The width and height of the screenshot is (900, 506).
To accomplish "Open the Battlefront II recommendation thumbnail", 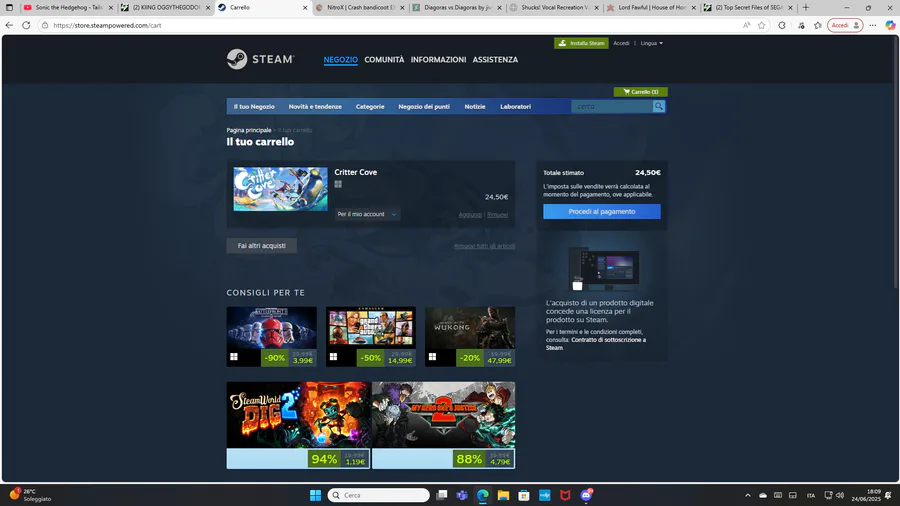I will pyautogui.click(x=271, y=328).
